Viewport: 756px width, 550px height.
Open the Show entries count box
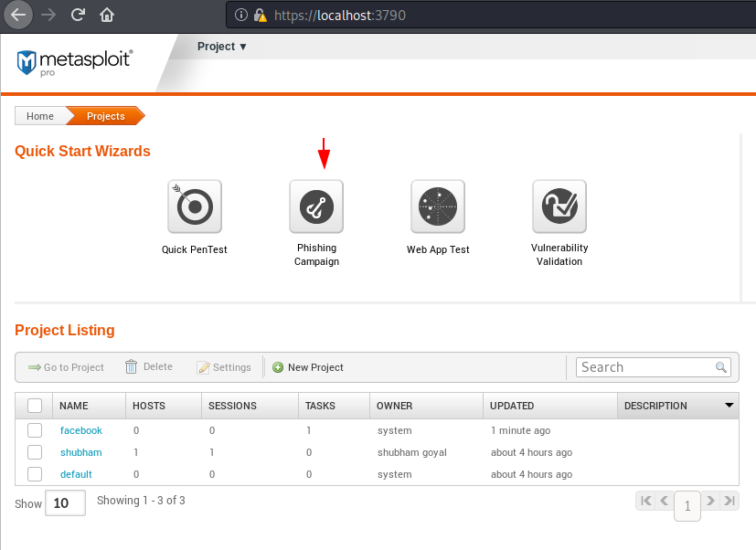click(66, 502)
